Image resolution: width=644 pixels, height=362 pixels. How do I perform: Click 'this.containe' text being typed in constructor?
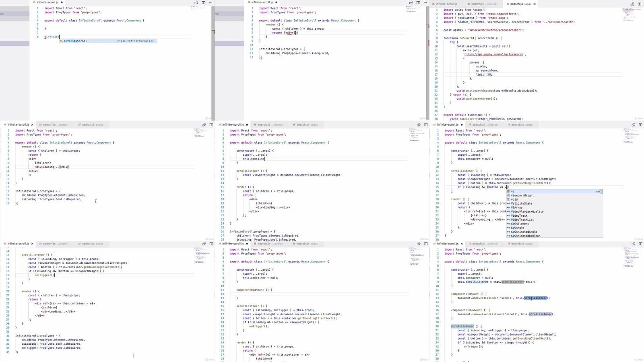[x=254, y=159]
